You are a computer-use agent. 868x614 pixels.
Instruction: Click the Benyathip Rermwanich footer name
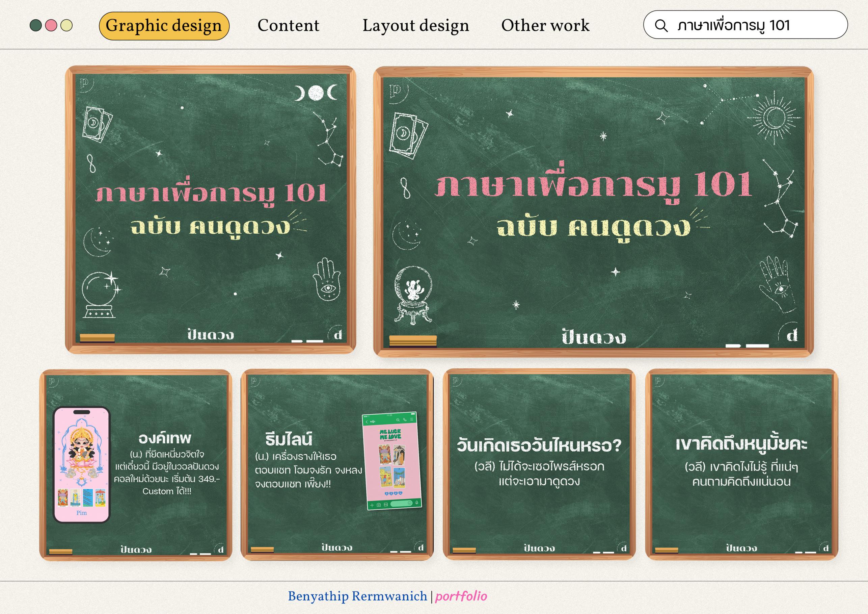click(357, 596)
